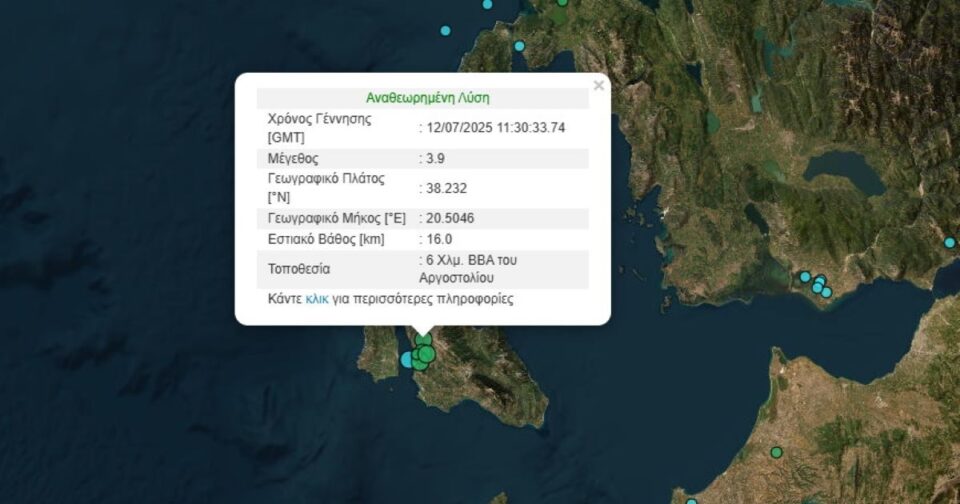Open the 'κλικ' link for more information

317,299
